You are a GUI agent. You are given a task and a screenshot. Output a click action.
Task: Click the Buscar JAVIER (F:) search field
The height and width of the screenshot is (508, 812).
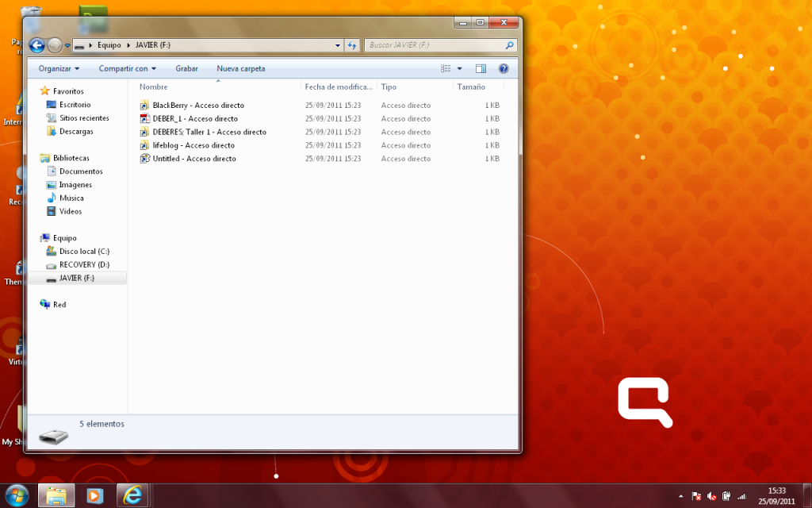(434, 45)
